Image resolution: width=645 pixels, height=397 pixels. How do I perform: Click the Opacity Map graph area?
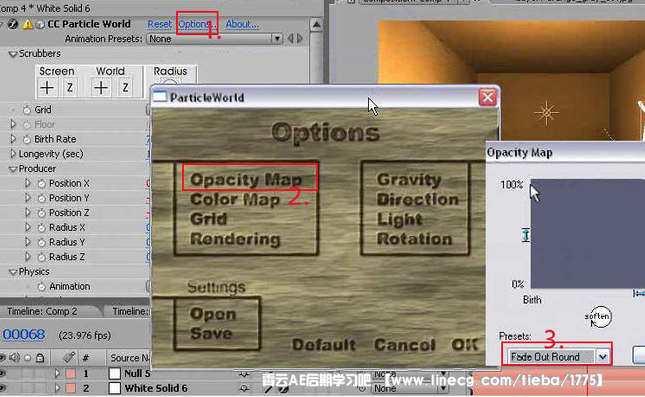coord(588,233)
